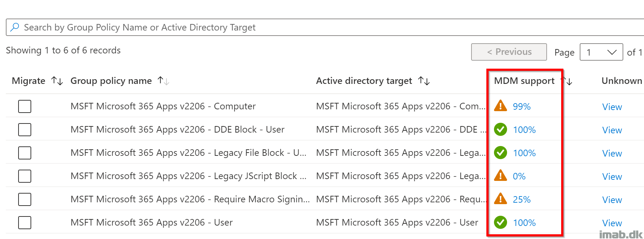The image size is (644, 239).
Task: Sort by the Migrate column arrows
Action: (x=57, y=81)
